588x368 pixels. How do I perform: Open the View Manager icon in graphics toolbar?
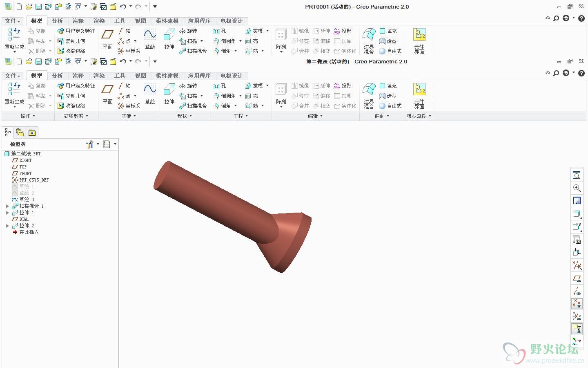[x=577, y=240]
